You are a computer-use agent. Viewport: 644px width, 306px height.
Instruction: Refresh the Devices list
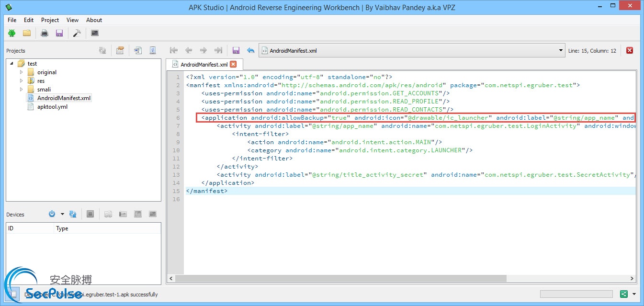click(x=73, y=214)
